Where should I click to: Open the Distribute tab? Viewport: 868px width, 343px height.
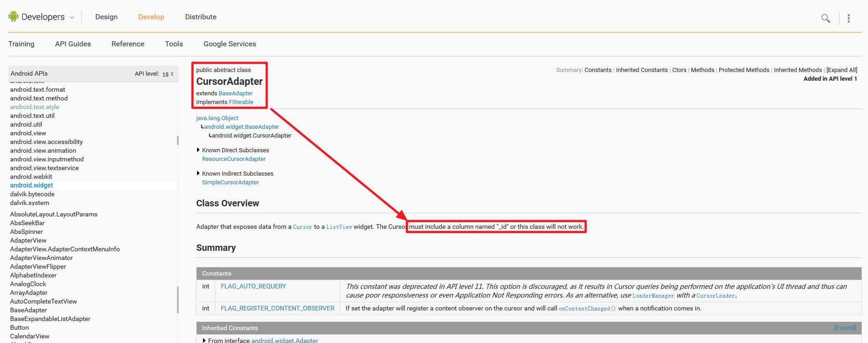click(201, 17)
